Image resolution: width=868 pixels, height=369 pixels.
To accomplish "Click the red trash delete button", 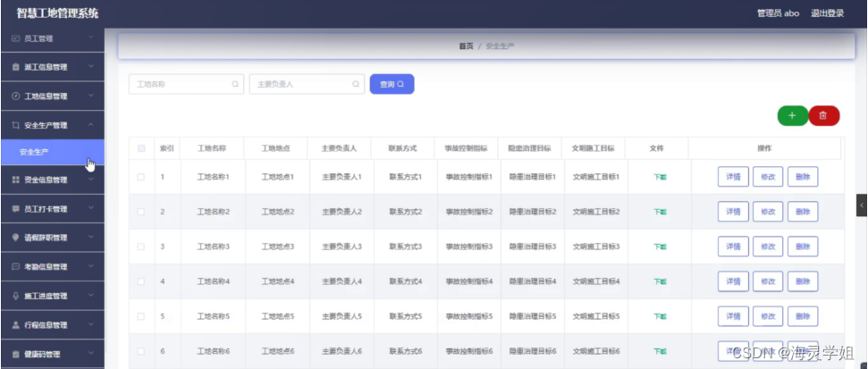I will (x=823, y=115).
